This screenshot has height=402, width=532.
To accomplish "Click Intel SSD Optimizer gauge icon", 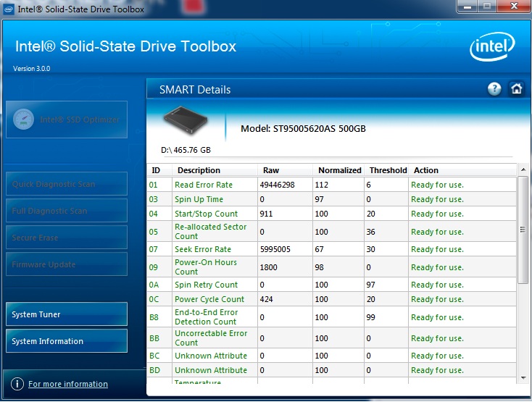I will click(x=23, y=120).
